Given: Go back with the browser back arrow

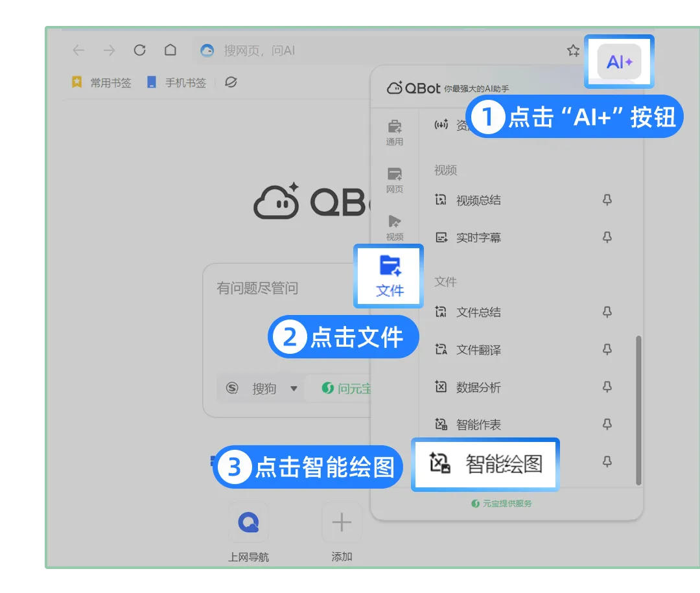Looking at the screenshot, I should [x=78, y=50].
